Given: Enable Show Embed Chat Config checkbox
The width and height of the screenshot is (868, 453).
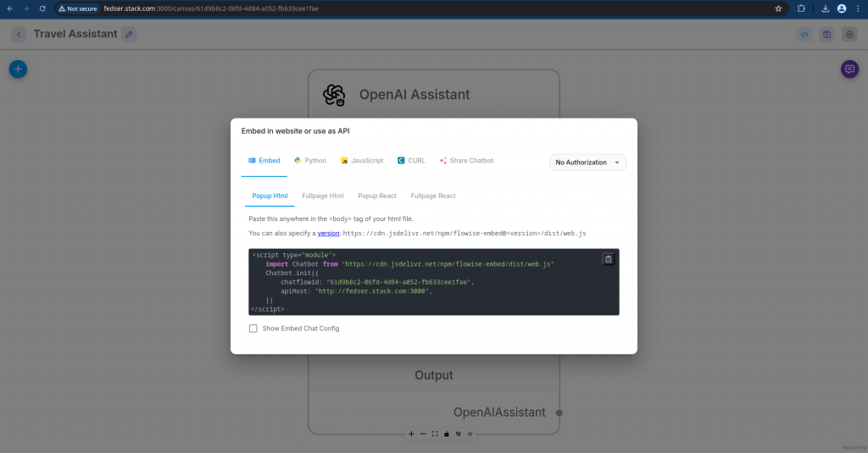Looking at the screenshot, I should (253, 329).
